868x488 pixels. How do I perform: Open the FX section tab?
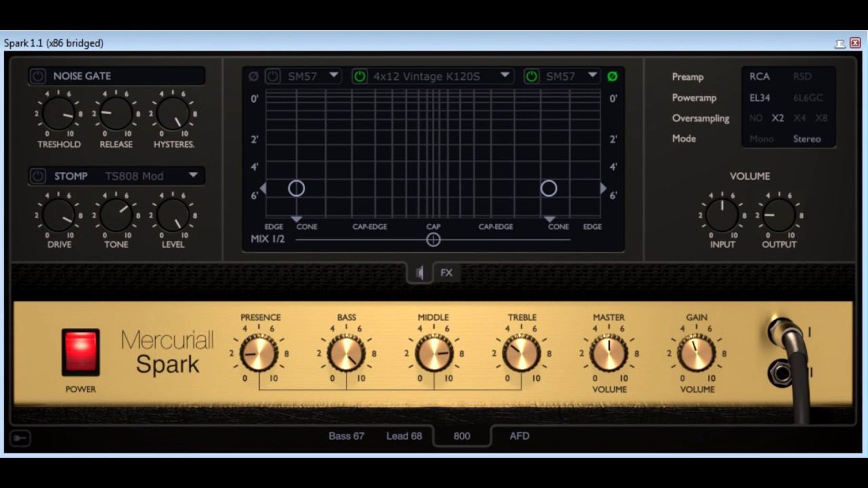click(x=446, y=272)
